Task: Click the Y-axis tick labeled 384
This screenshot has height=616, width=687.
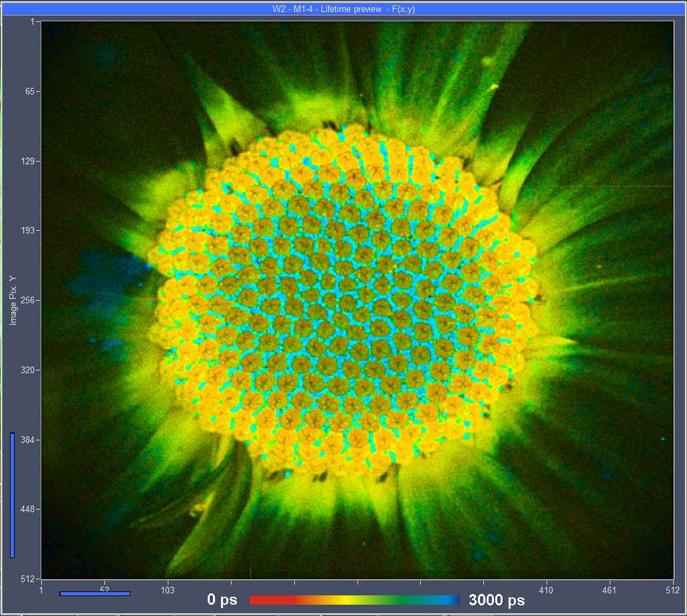Action: pos(27,440)
